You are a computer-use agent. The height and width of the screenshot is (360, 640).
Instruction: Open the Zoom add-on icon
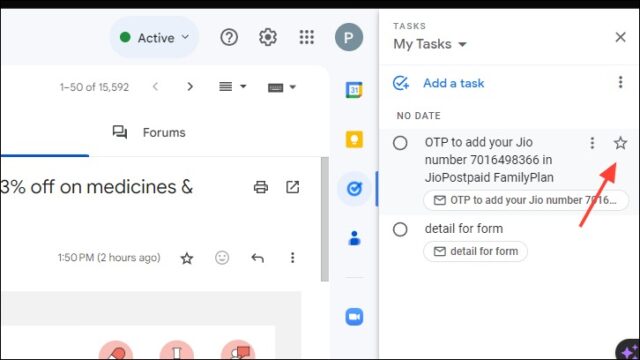point(354,317)
